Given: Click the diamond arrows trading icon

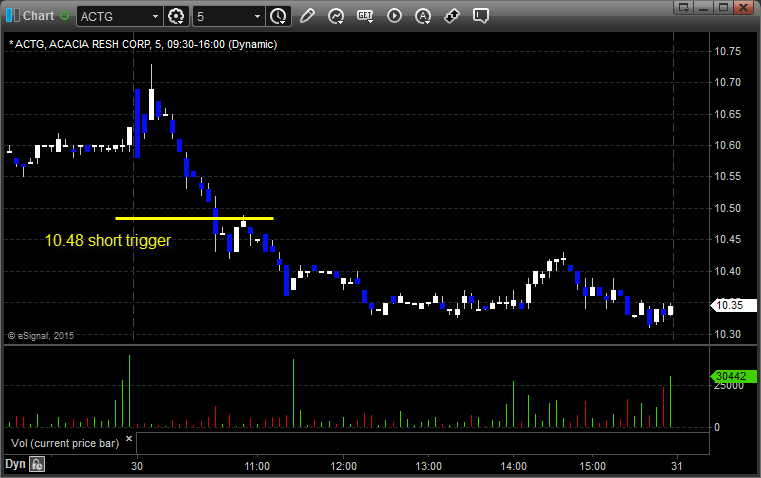Looking at the screenshot, I should pos(452,16).
